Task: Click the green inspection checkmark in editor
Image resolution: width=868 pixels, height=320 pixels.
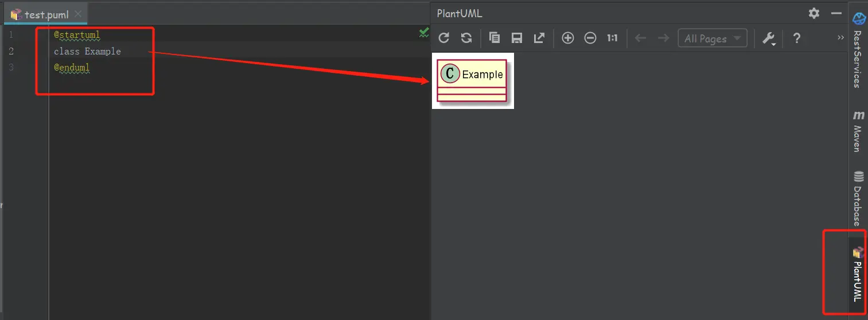Action: point(424,32)
